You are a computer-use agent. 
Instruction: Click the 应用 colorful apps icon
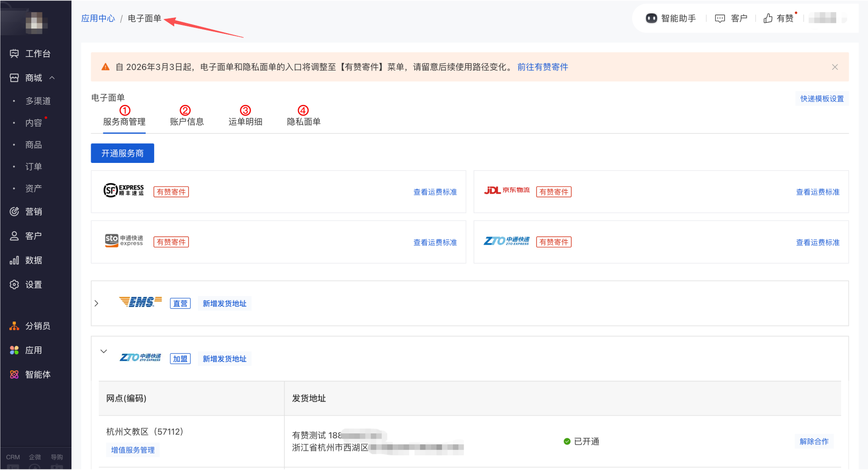pyautogui.click(x=14, y=350)
